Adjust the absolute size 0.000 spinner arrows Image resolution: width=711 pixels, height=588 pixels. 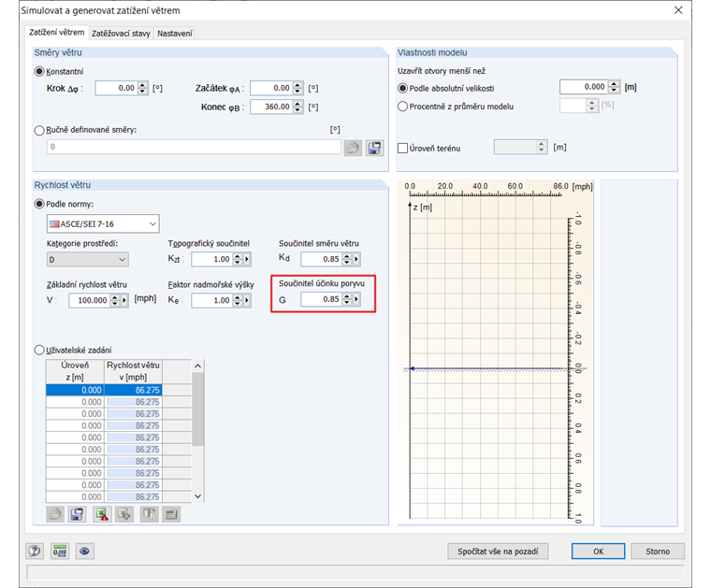pos(614,87)
